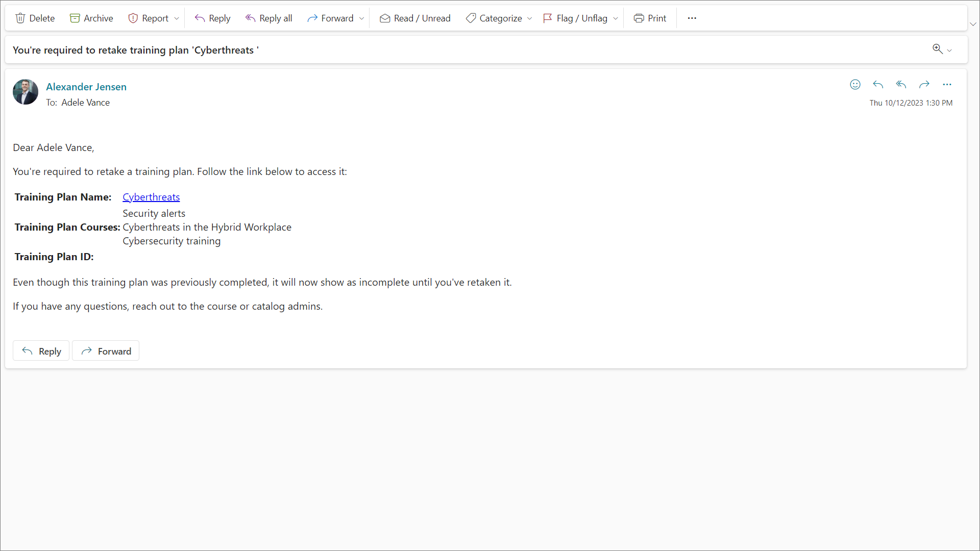Toggle Read / Unread status
This screenshot has height=551, width=980.
coord(415,18)
